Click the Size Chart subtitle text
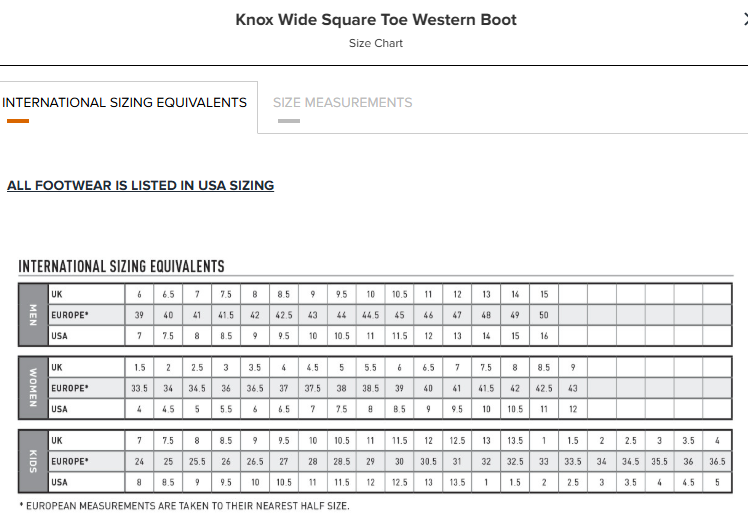Image resolution: width=748 pixels, height=520 pixels. 376,43
